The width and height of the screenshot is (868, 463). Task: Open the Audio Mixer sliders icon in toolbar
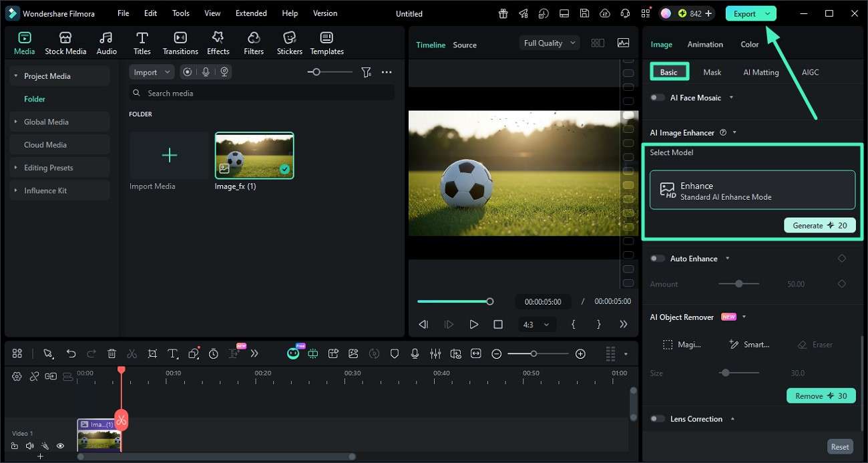point(435,353)
